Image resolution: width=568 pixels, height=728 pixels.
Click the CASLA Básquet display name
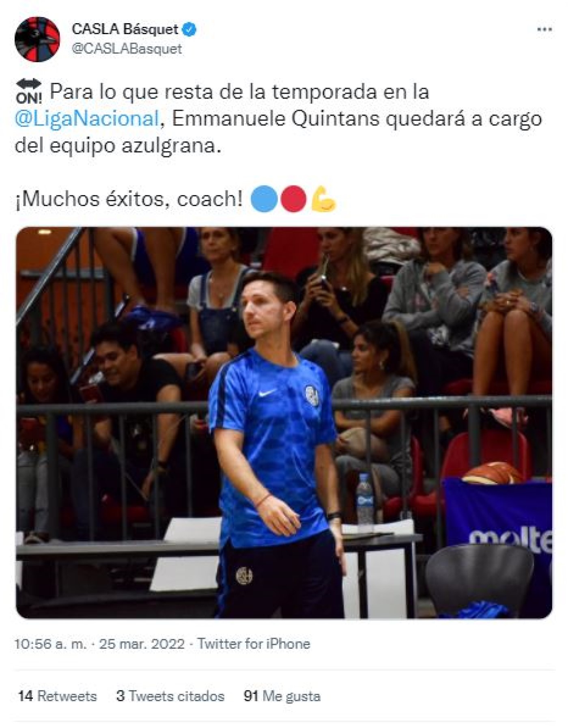(125, 29)
